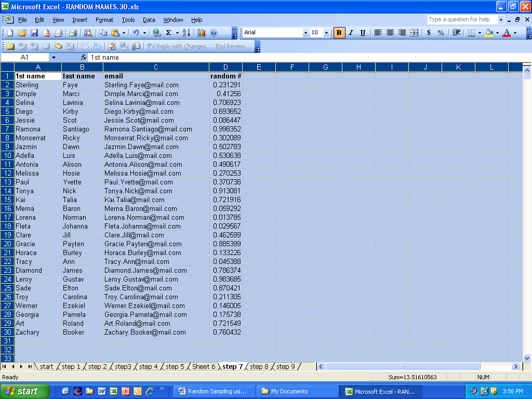Switch to Random Sampling Word taskbar button

pyautogui.click(x=215, y=391)
